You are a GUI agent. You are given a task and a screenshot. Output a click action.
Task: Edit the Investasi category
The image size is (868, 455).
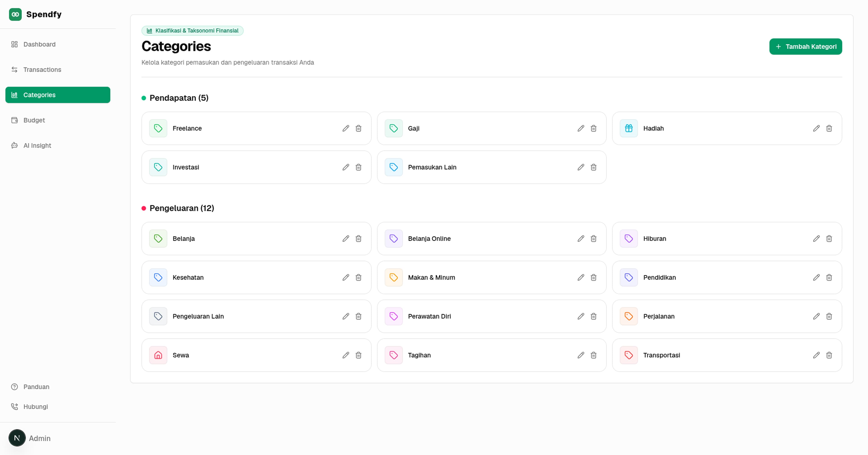coord(346,167)
